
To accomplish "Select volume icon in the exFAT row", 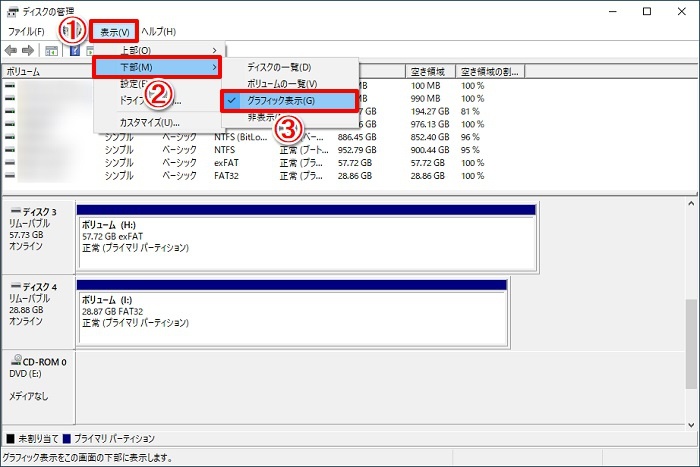I will click(x=10, y=163).
